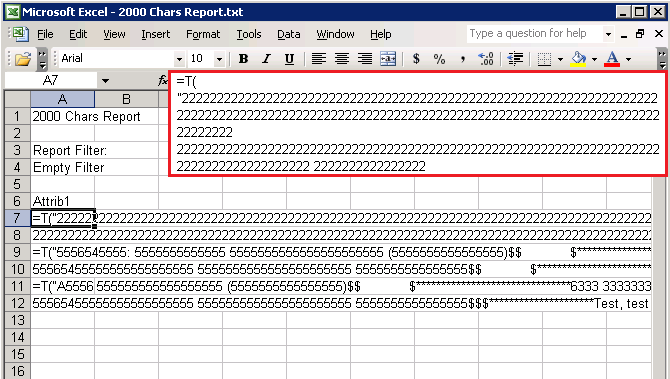Open font size 10 dropdown
The width and height of the screenshot is (670, 379).
tap(219, 59)
